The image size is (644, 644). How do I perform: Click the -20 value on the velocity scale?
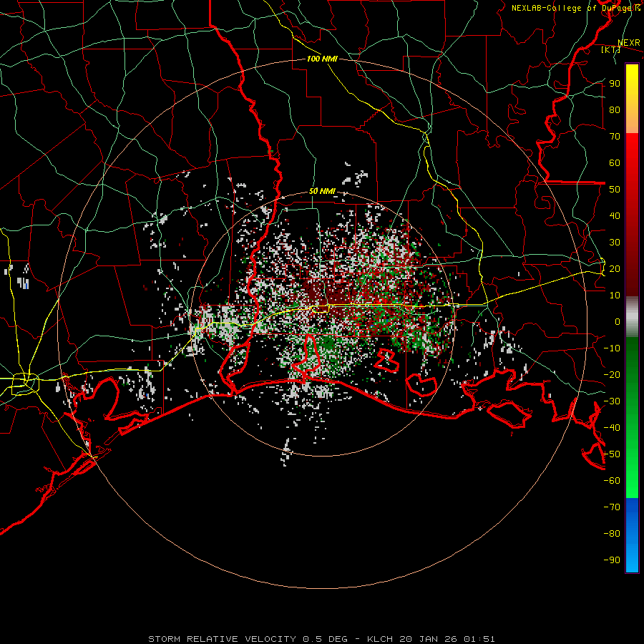pyautogui.click(x=612, y=375)
